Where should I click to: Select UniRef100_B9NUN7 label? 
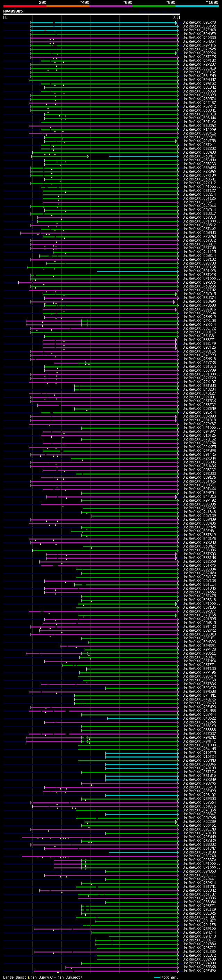point(199,80)
